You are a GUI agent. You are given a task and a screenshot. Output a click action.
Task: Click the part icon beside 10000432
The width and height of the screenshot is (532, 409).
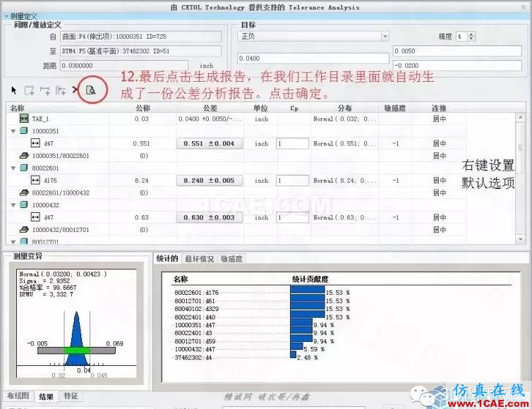pyautogui.click(x=24, y=204)
